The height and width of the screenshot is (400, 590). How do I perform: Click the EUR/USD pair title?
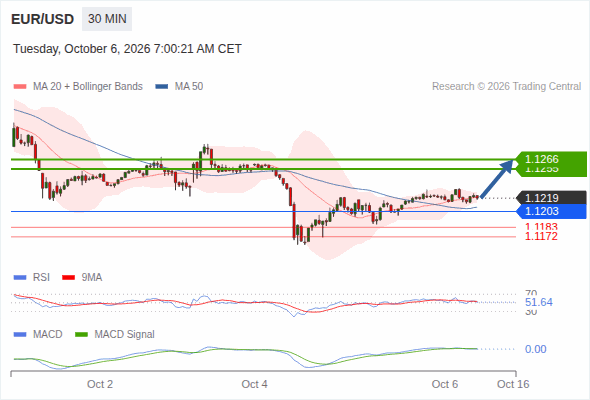pos(42,19)
